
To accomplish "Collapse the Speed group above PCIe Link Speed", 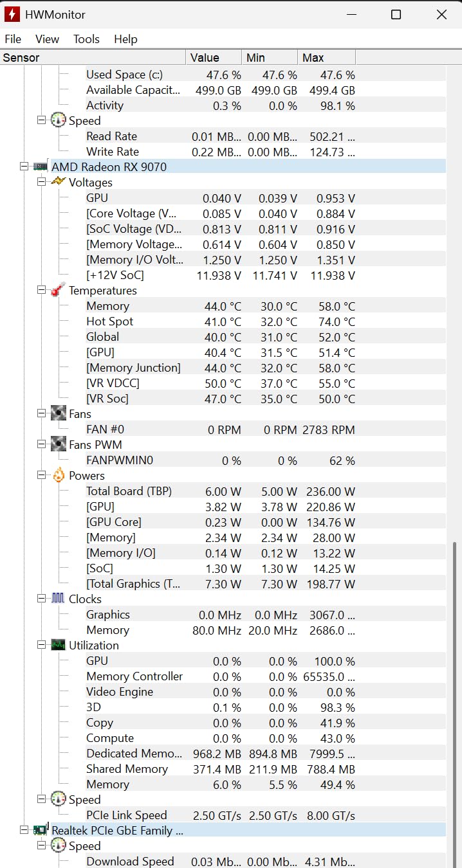I will click(x=41, y=799).
